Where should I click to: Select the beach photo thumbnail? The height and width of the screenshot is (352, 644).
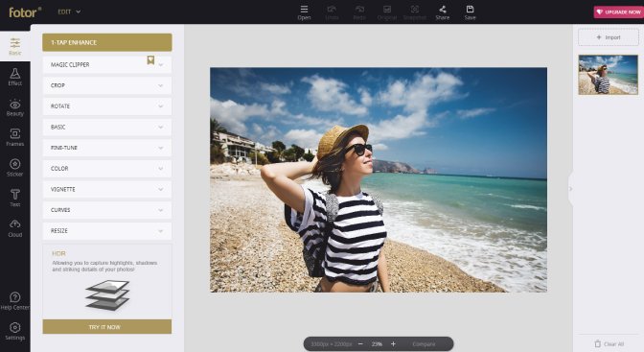coord(609,75)
